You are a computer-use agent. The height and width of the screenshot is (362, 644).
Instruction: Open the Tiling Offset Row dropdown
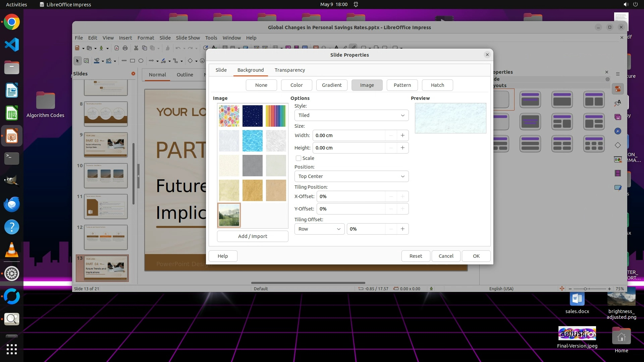pyautogui.click(x=319, y=229)
